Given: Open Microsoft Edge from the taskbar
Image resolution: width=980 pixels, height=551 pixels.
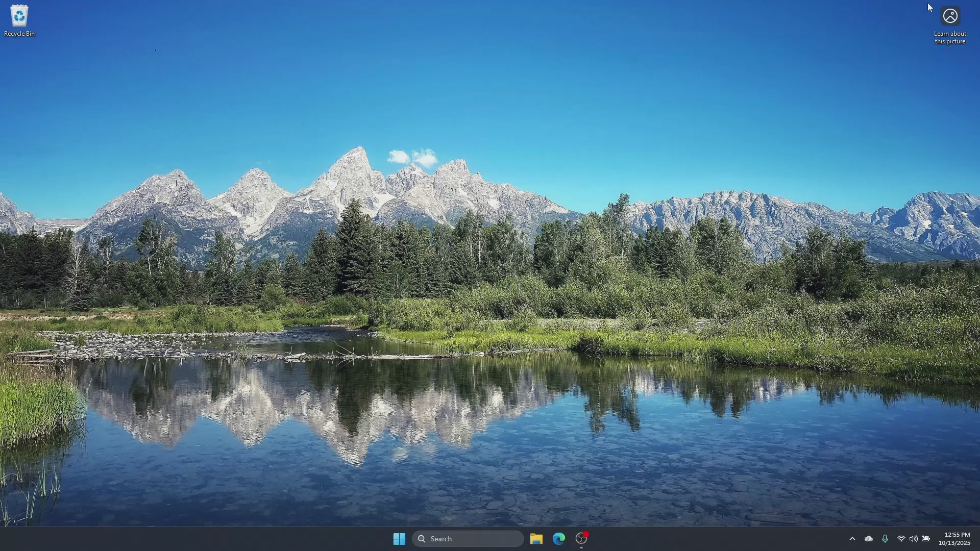Looking at the screenshot, I should (x=559, y=539).
